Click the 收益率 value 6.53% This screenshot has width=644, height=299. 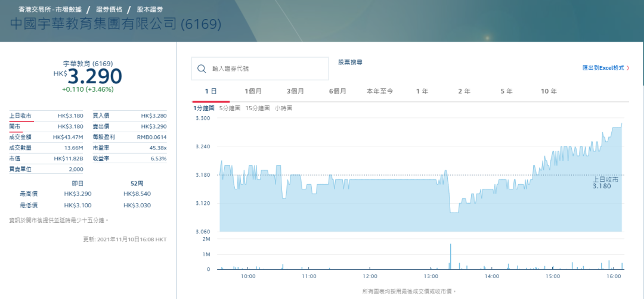[159, 158]
